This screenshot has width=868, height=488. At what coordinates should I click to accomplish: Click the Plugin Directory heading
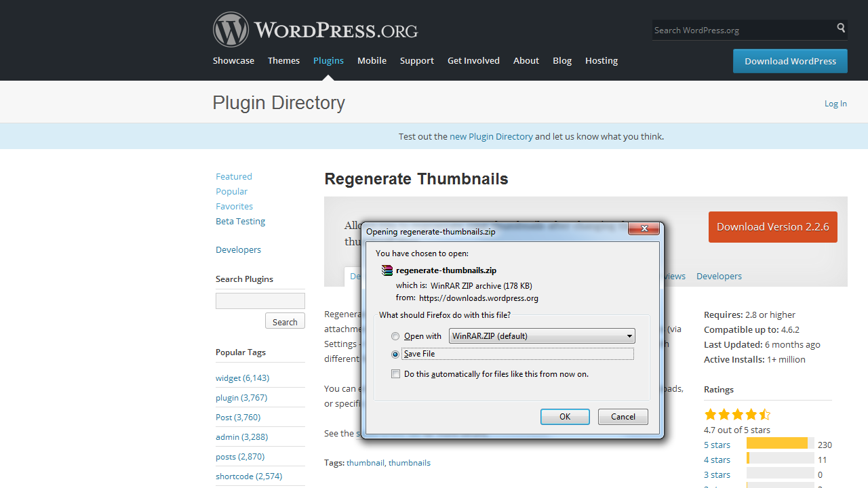(x=279, y=102)
